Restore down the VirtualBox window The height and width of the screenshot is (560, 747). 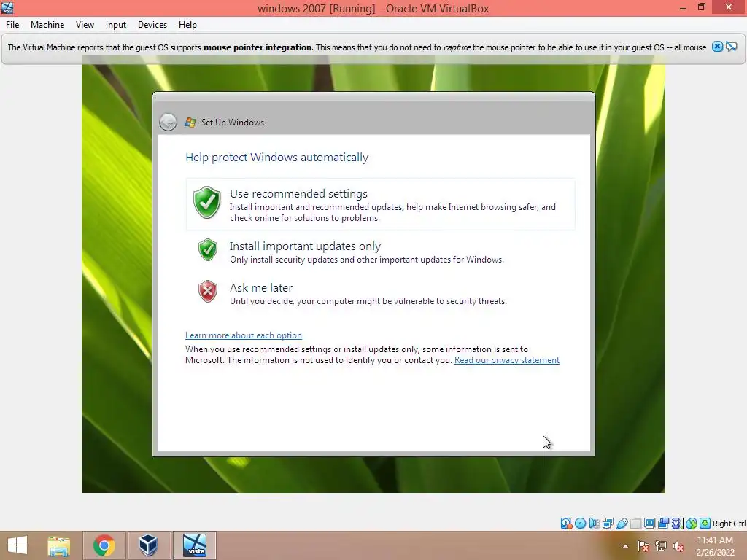click(701, 7)
